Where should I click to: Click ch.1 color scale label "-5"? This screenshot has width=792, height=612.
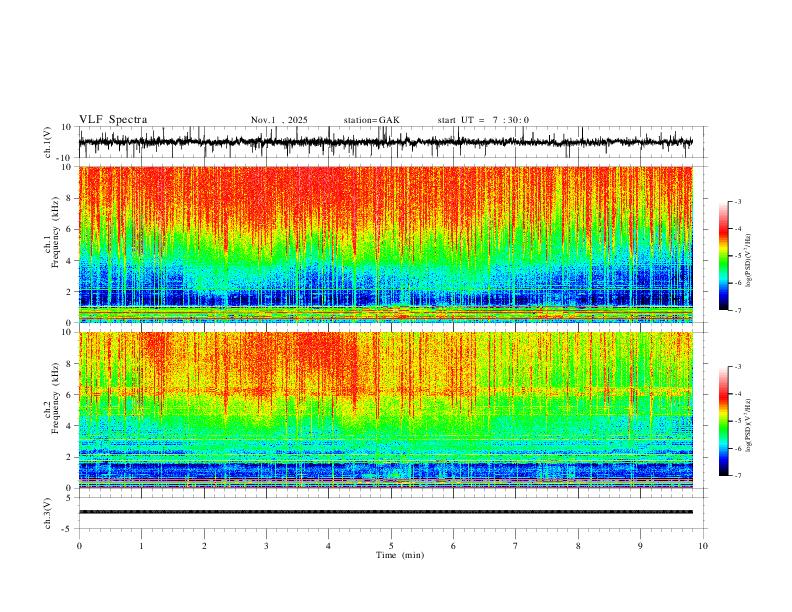[737, 256]
